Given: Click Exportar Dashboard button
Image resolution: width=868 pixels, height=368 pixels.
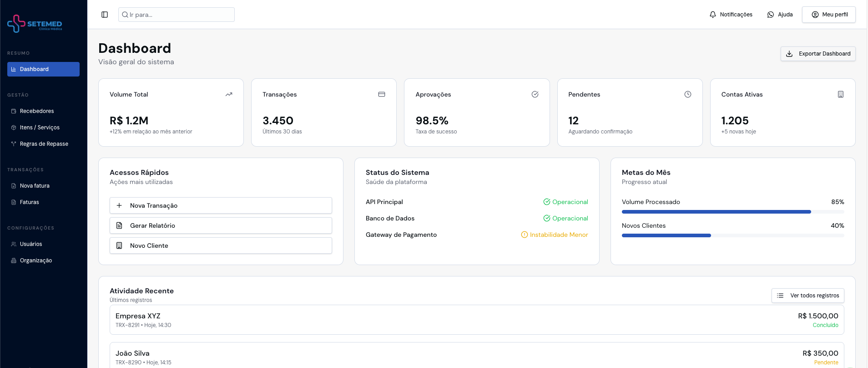Looking at the screenshot, I should point(818,54).
